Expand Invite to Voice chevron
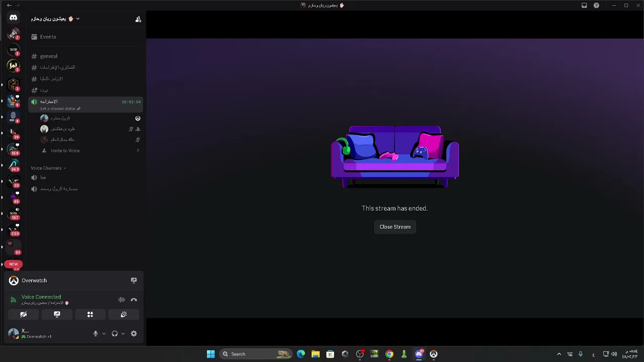Viewport: 644px width, 362px height. [138, 151]
